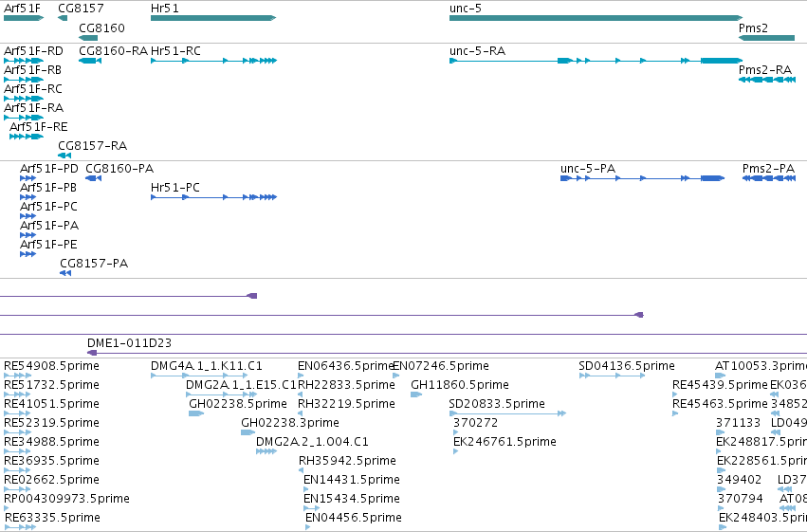The image size is (807, 532).
Task: Click the RE34988.5prime EST label
Action: 51,442
